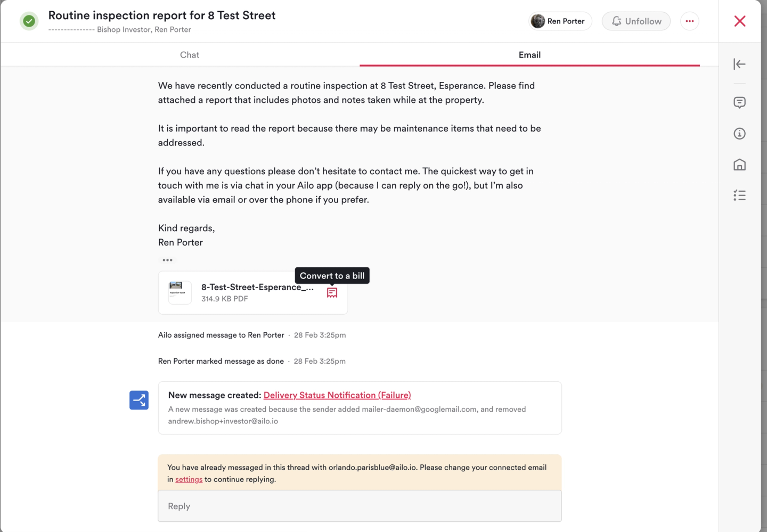Switch to the Chat tab

click(x=190, y=55)
